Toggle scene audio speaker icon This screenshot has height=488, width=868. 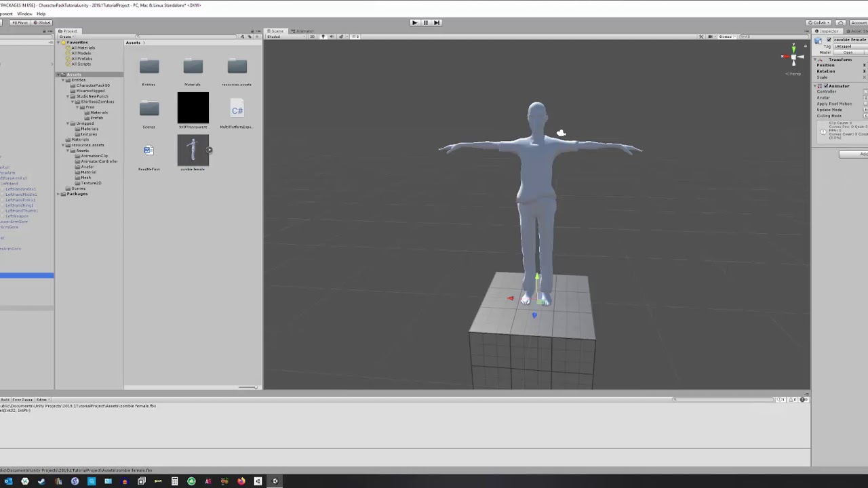coord(332,37)
